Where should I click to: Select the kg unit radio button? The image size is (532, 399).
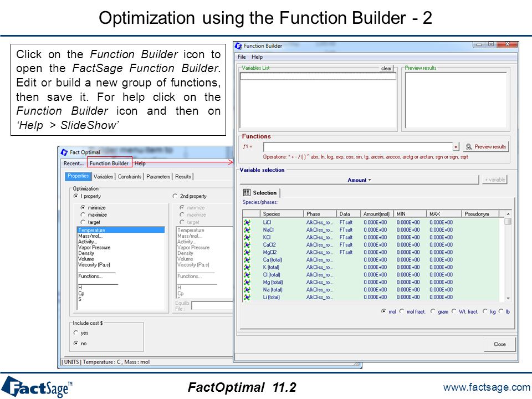pyautogui.click(x=485, y=311)
